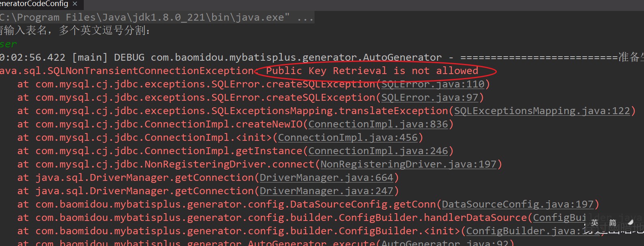
Task: Open ConnectionImpl.java:836 link
Action: (x=378, y=124)
